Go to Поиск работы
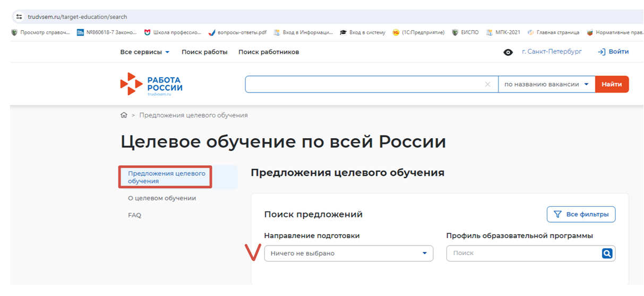The image size is (644, 296). pyautogui.click(x=204, y=52)
